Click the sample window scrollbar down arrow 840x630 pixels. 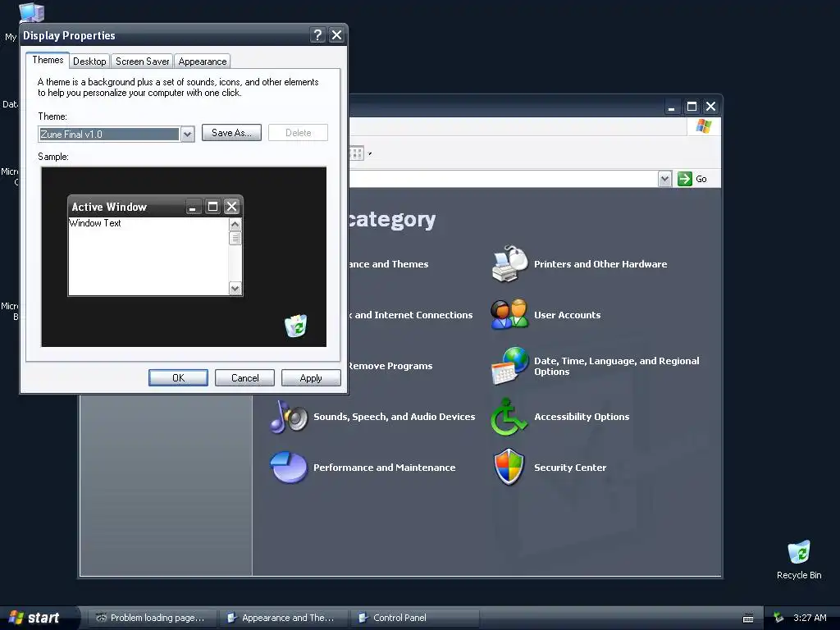[235, 288]
